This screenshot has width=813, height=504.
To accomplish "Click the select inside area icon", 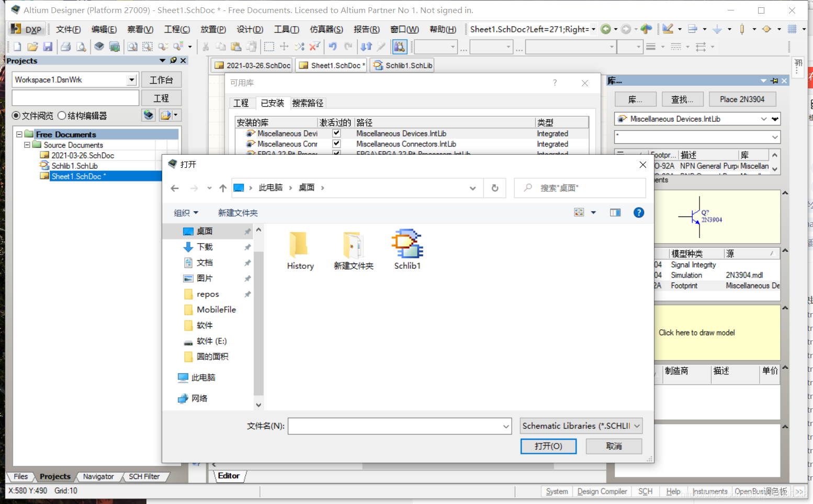I will 269,47.
